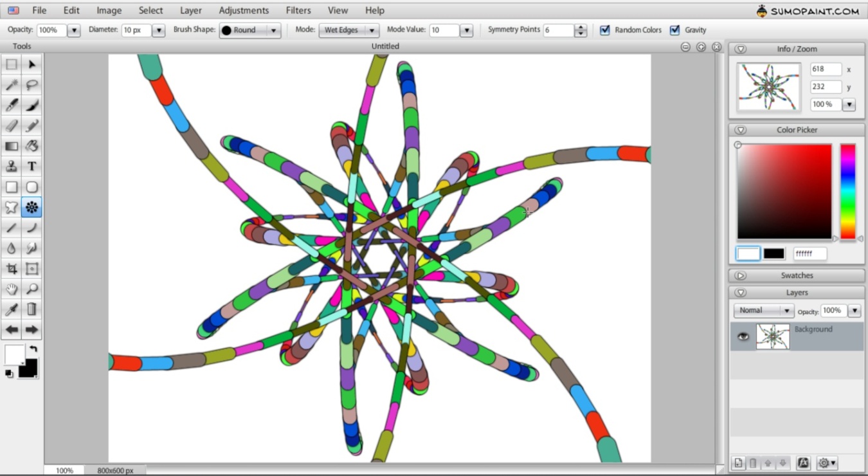Select the Custom Shape tool

12,207
